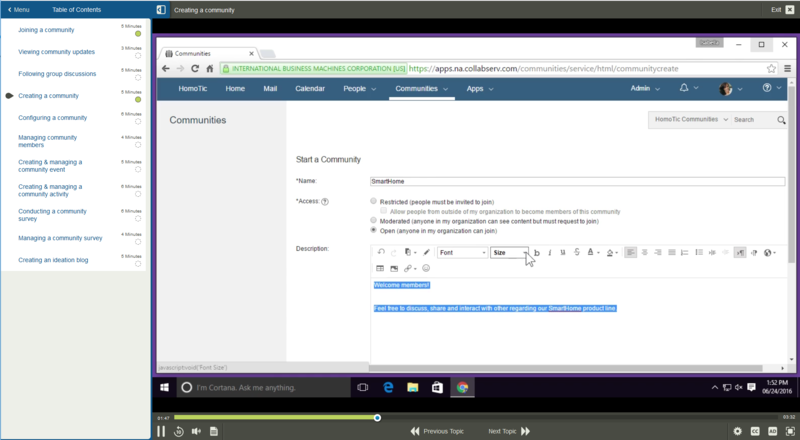Pause the video playback
The image size is (800, 440).
click(161, 431)
